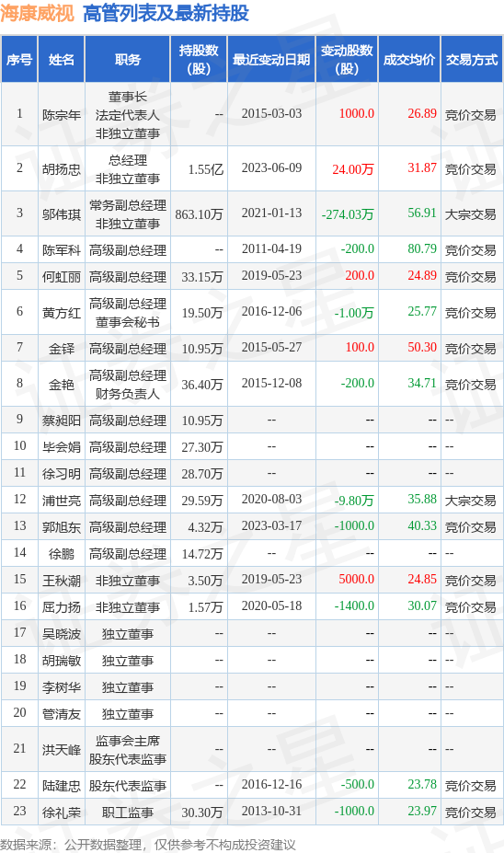The image size is (504, 853).
Task: Click the average price 50.30
Action: (x=422, y=347)
